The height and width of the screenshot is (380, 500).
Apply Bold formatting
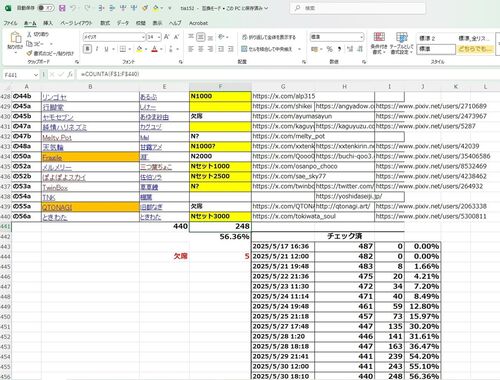pos(87,49)
